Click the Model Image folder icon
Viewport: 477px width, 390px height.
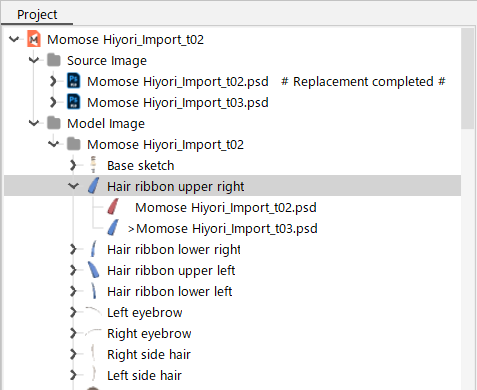pos(54,123)
